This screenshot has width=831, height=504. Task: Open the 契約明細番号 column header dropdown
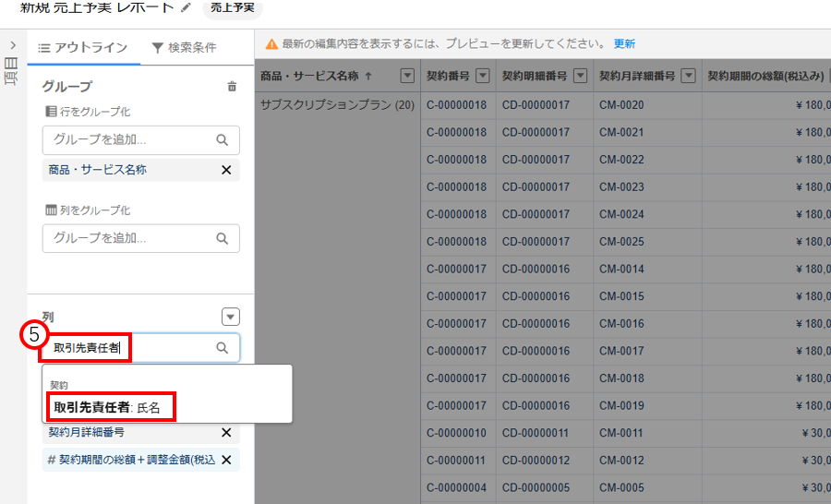[581, 76]
